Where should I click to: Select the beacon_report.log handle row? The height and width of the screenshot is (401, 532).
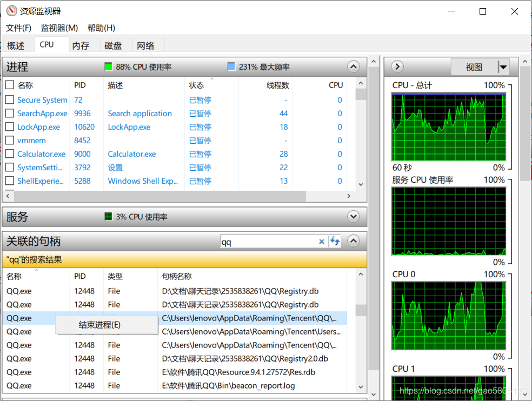tap(175, 386)
